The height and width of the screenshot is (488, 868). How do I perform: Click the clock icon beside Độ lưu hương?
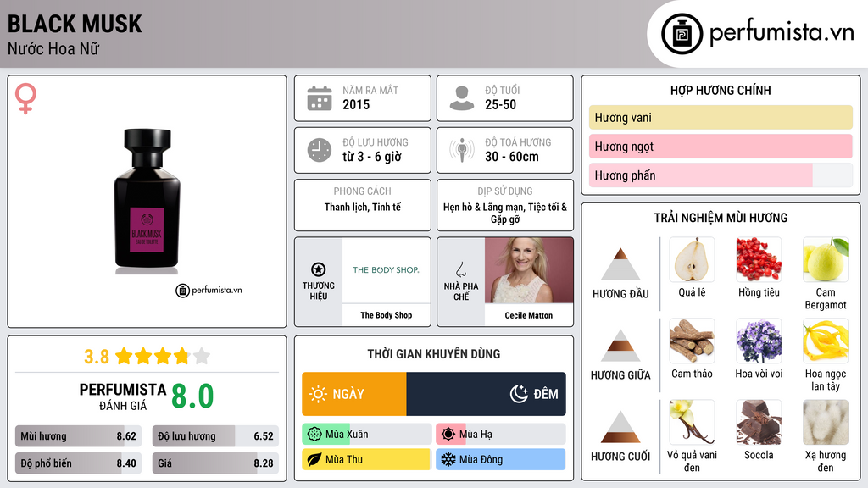(320, 150)
